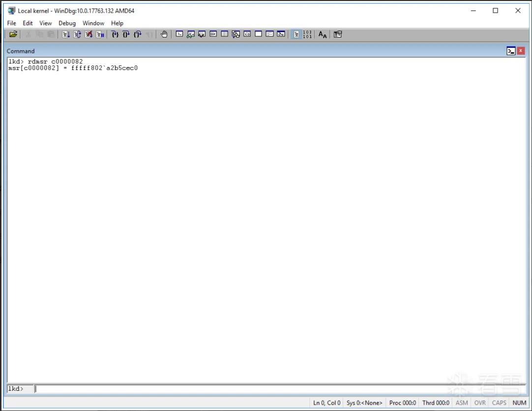This screenshot has height=411, width=532.
Task: Click the Command window toolbar menu icon
Action: [x=511, y=51]
